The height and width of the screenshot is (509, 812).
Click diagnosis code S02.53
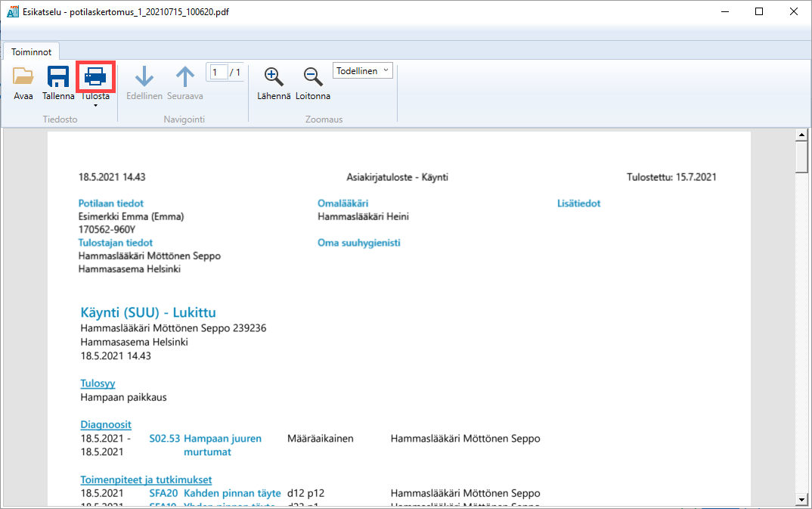[x=165, y=438]
